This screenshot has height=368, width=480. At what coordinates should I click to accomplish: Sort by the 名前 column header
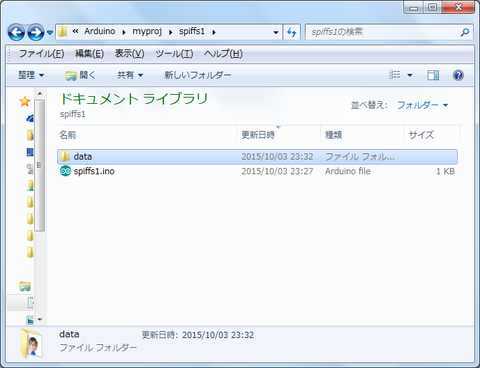(147, 135)
